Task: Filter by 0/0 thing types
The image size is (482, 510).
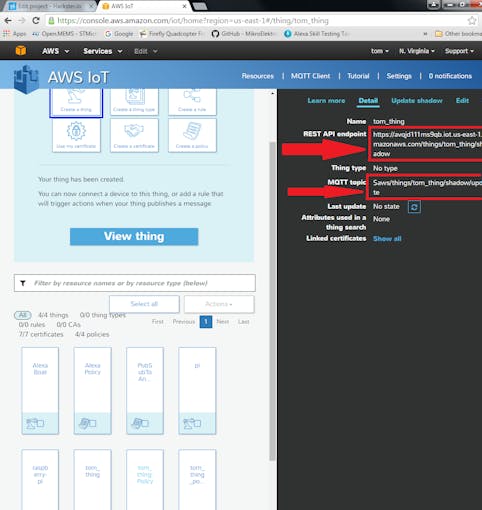Action: coord(103,315)
